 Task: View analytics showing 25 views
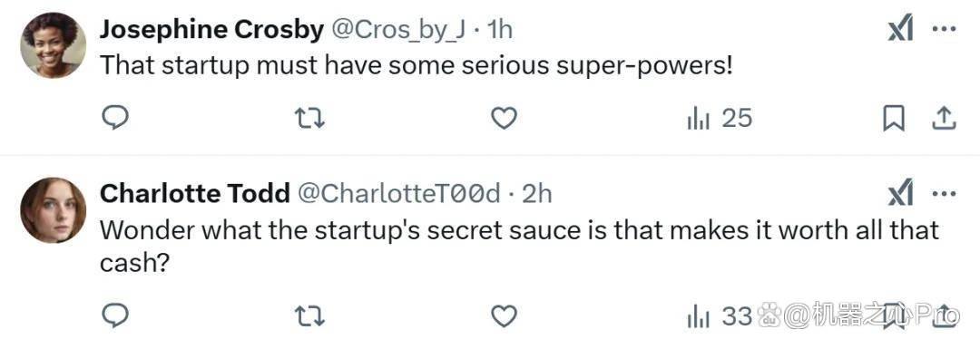(720, 118)
